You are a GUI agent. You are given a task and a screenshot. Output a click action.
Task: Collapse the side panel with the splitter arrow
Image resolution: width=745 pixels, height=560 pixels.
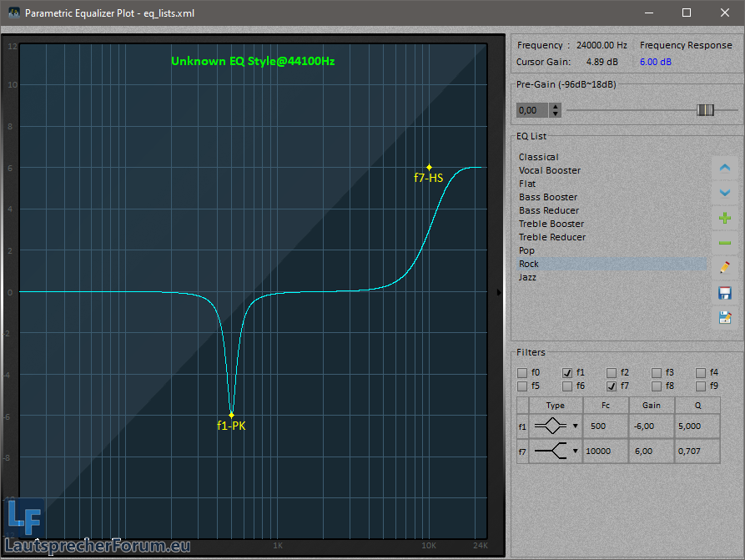(x=500, y=292)
